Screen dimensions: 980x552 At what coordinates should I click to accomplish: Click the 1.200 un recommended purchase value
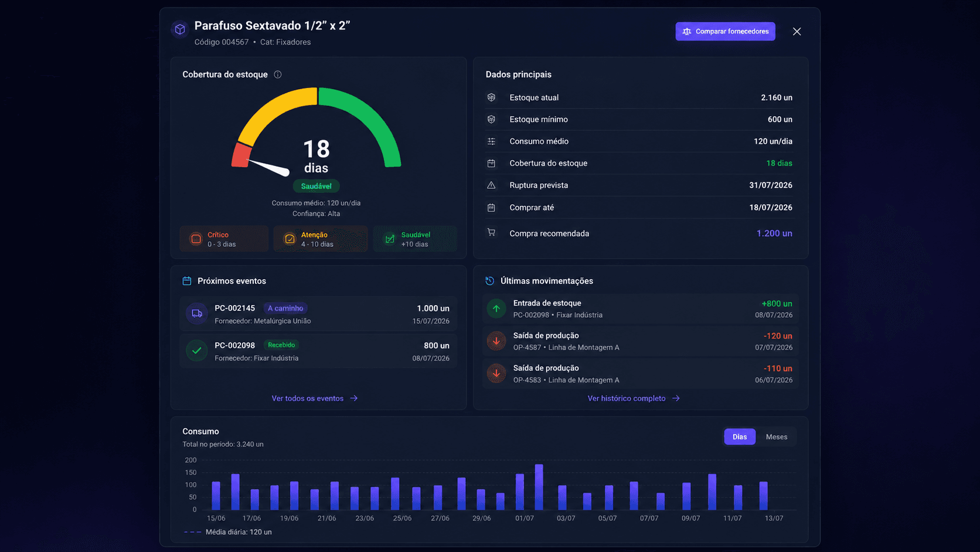coord(774,233)
